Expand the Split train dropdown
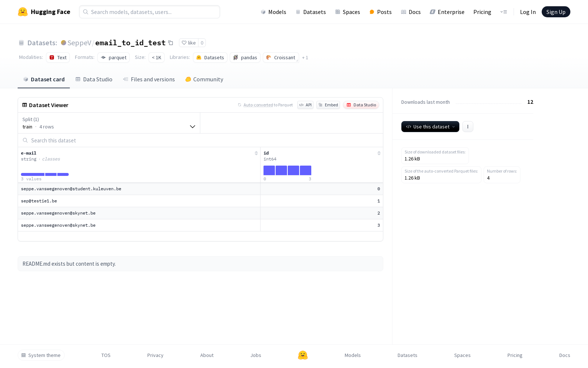588x368 pixels. pyautogui.click(x=109, y=123)
